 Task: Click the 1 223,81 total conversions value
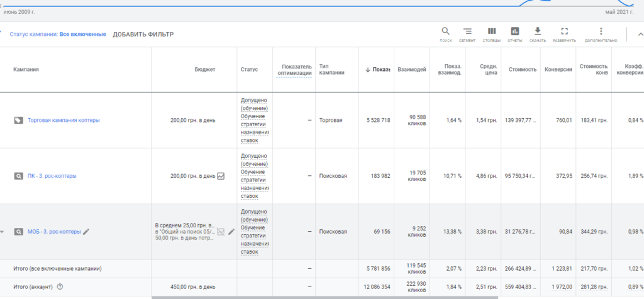click(x=562, y=269)
